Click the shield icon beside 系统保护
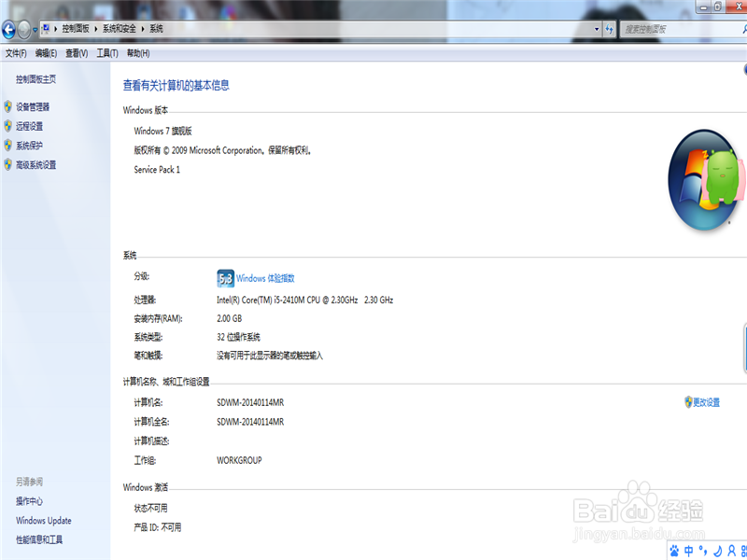 tap(8, 146)
